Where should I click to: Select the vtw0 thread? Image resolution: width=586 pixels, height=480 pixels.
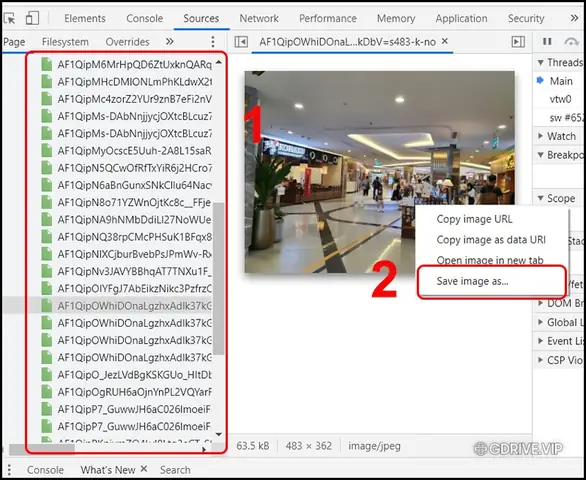point(560,99)
